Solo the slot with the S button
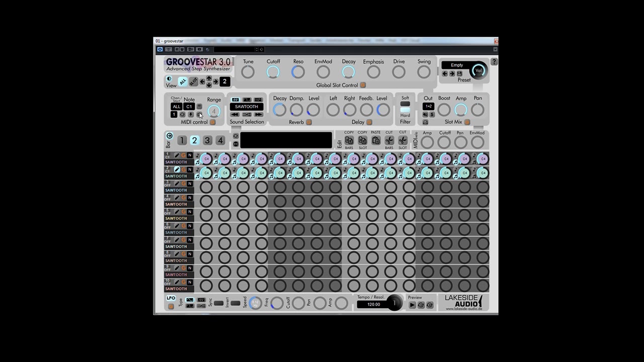644x362 pixels. (x=432, y=114)
